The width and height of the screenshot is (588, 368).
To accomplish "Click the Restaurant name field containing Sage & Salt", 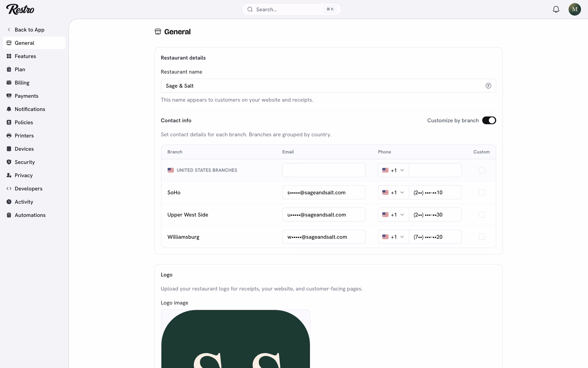I will click(x=328, y=86).
